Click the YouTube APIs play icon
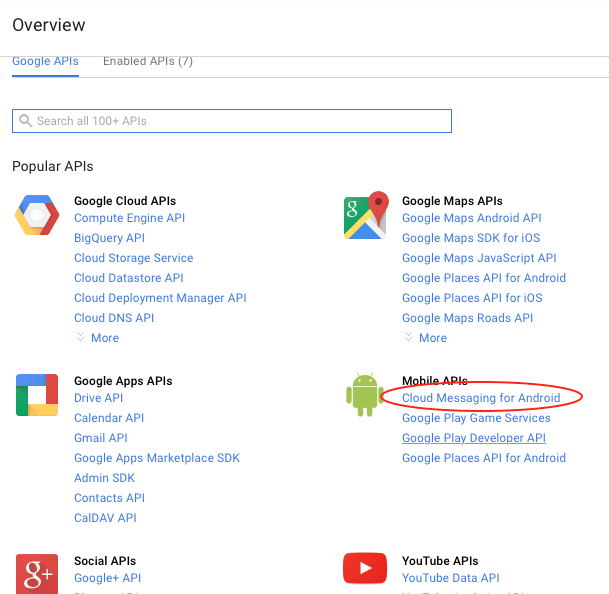Screen dimensions: 609x594 pos(365,570)
